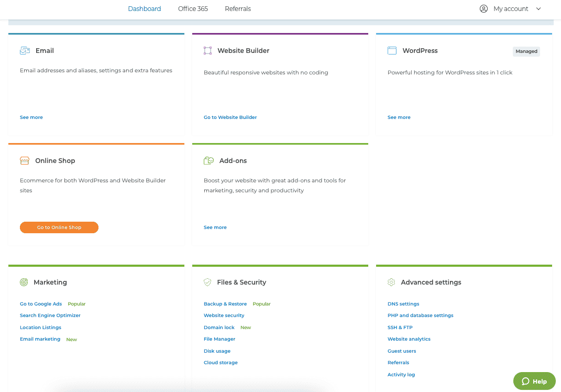This screenshot has width=561, height=392.
Task: Click the Website Builder frame icon
Action: click(x=207, y=50)
